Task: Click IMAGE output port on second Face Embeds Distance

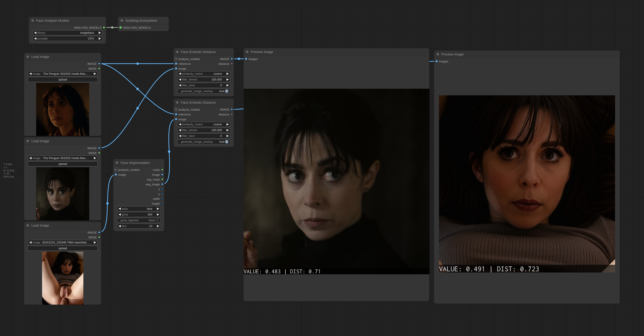Action: [x=232, y=110]
